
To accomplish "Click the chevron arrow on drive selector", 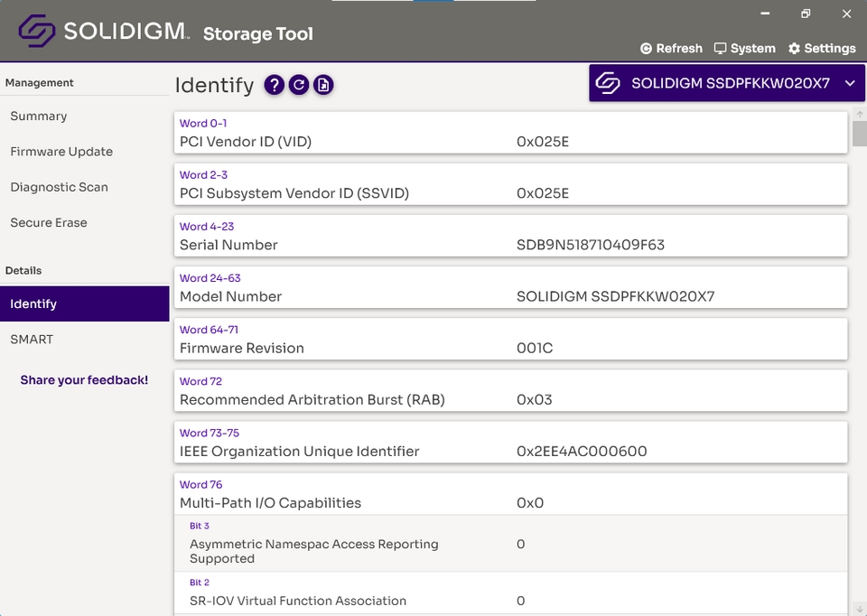I will click(x=850, y=83).
